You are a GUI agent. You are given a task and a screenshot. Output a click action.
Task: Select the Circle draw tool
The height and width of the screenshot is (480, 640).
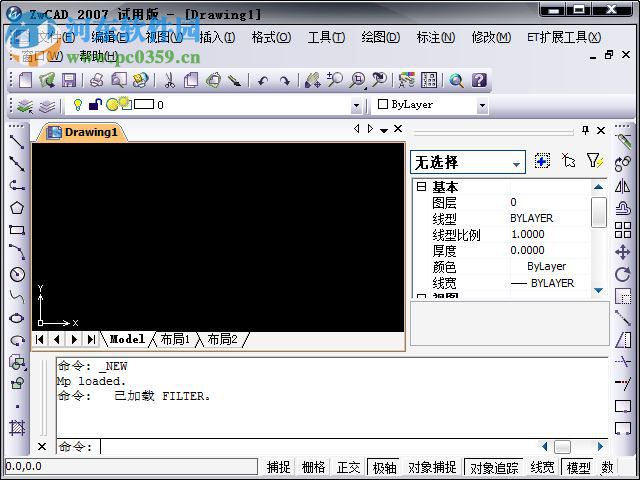click(17, 274)
